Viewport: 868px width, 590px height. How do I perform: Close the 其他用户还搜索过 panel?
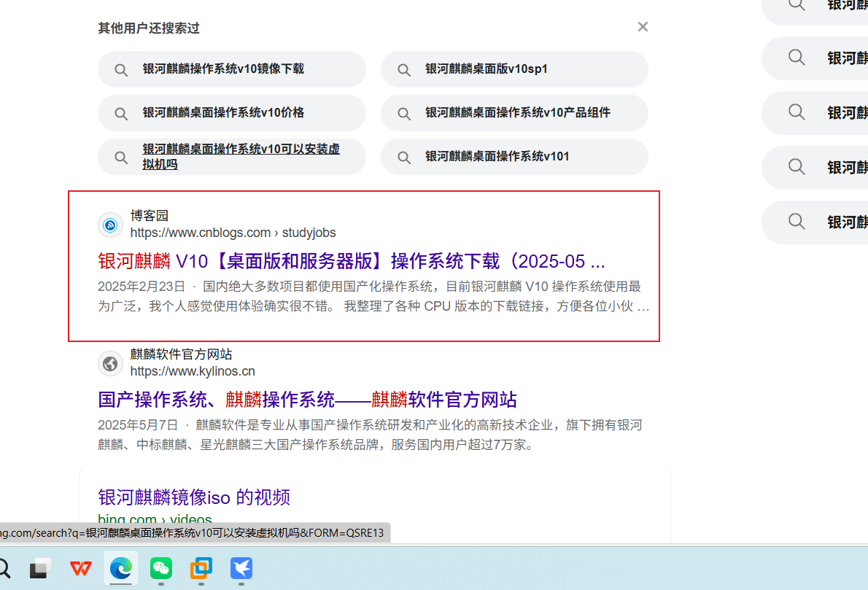click(642, 26)
